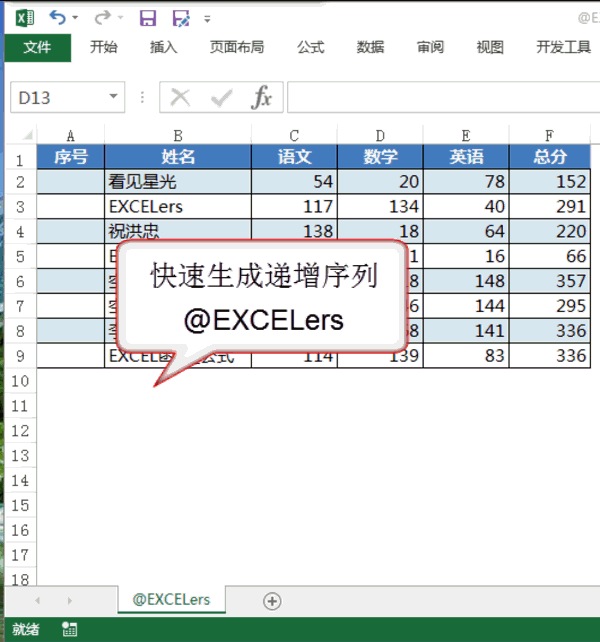Click the Enter checkmark icon in formula bar
600x642 pixels.
point(221,97)
